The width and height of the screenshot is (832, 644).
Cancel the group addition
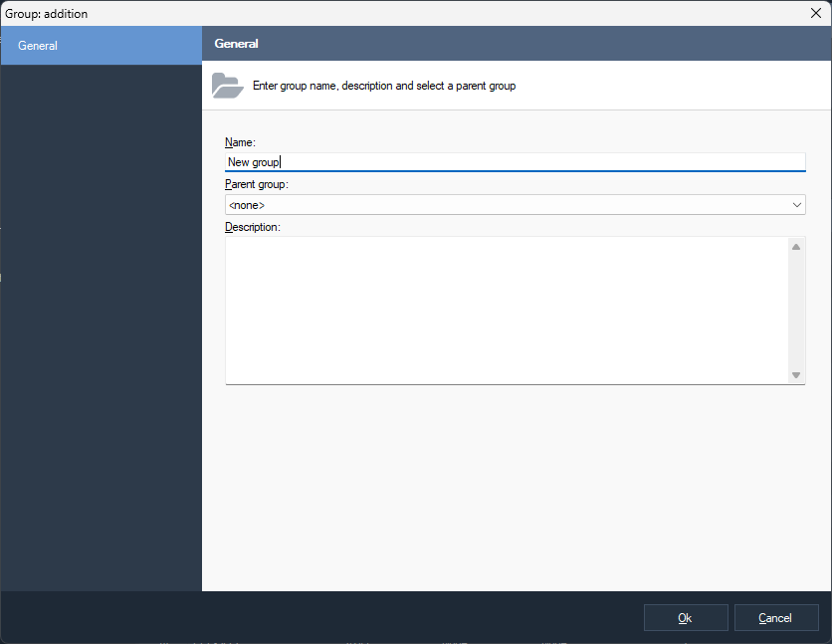point(775,618)
